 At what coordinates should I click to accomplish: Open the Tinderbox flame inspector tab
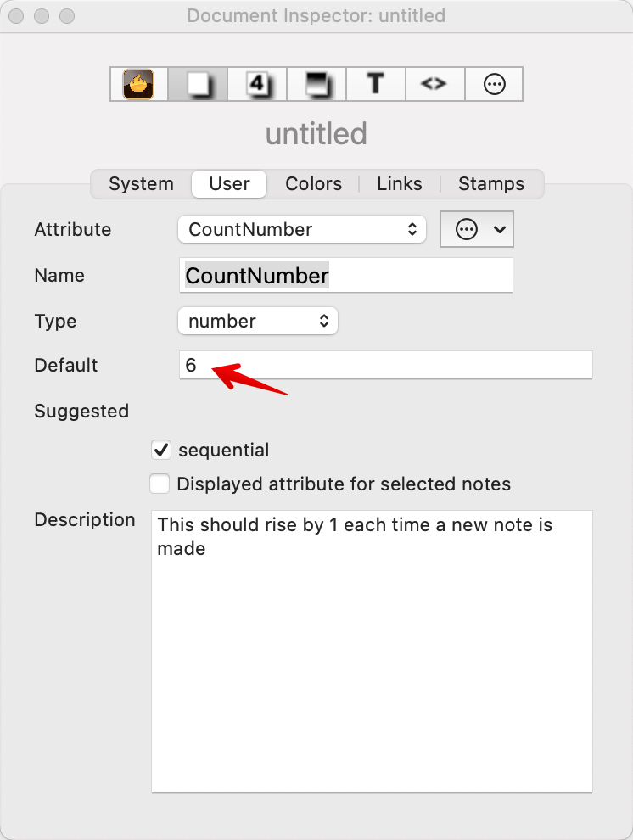coord(138,84)
